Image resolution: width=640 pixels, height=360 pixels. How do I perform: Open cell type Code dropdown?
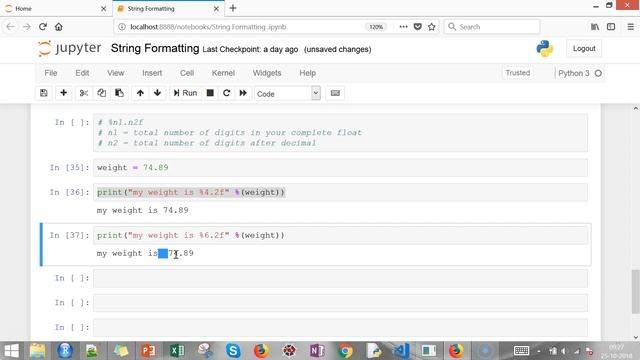287,93
